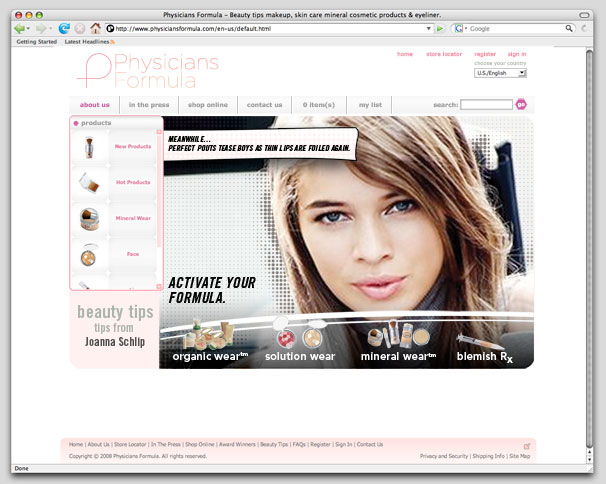Viewport: 606px width, 484px height.
Task: Select the 'shop online' navigation tab
Action: point(208,105)
